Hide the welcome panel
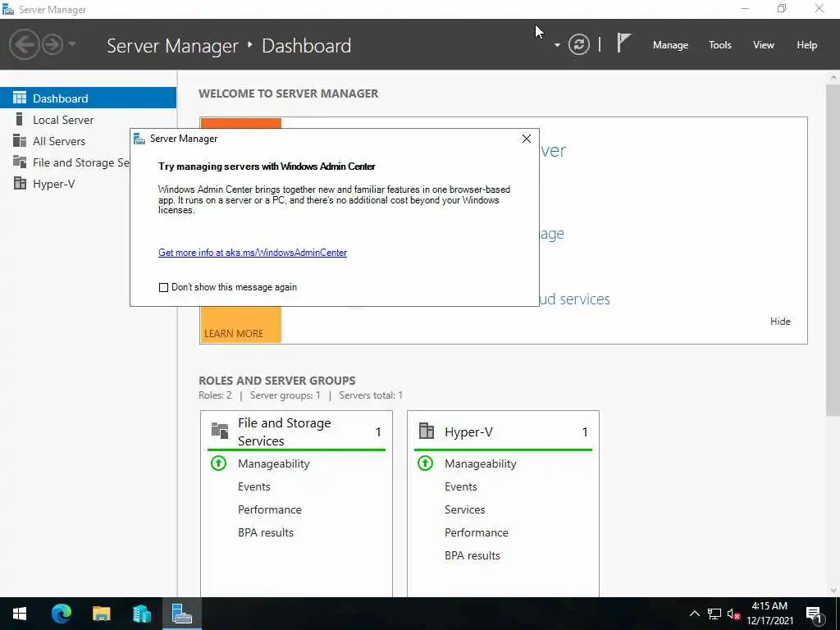 click(x=780, y=321)
